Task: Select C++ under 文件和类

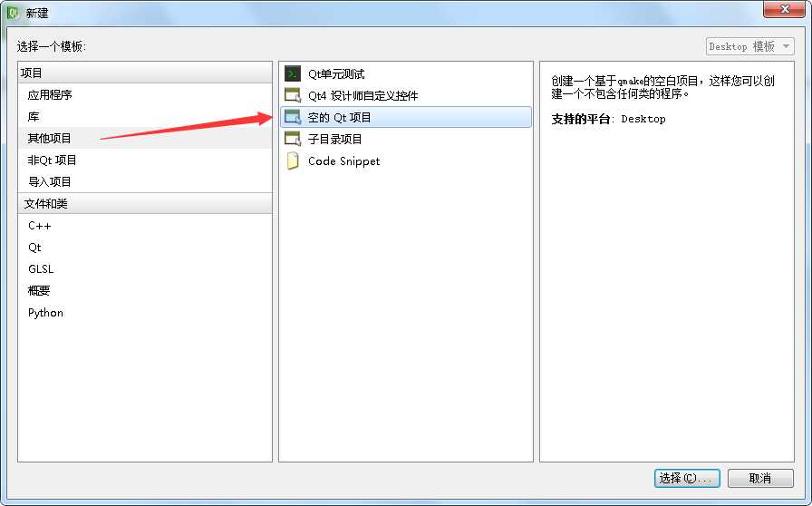Action: [144, 226]
